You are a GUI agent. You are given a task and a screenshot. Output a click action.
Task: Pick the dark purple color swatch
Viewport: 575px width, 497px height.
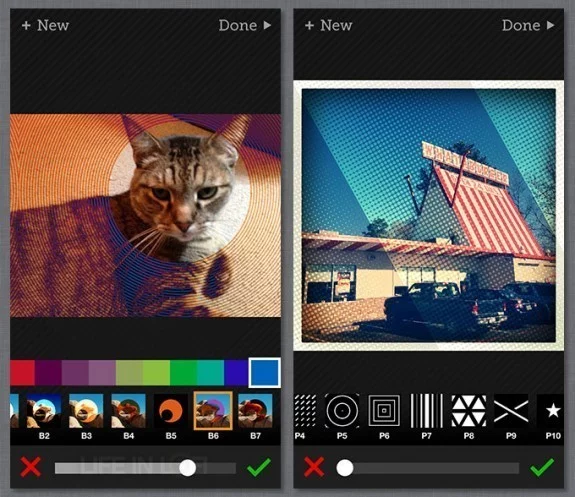point(48,372)
